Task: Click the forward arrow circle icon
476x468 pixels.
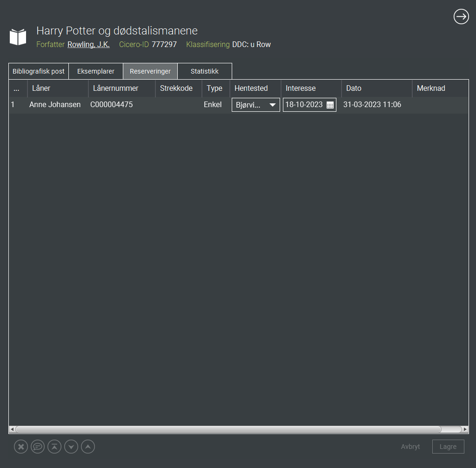Action: [x=461, y=16]
